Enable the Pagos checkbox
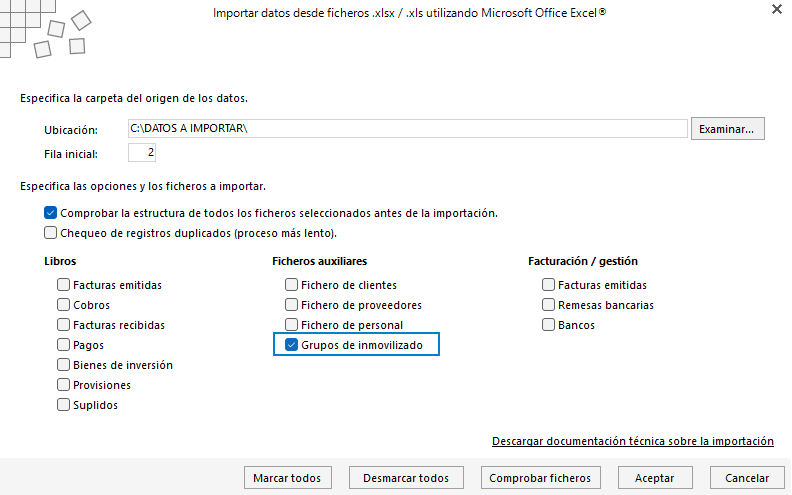792x495 pixels. (63, 345)
